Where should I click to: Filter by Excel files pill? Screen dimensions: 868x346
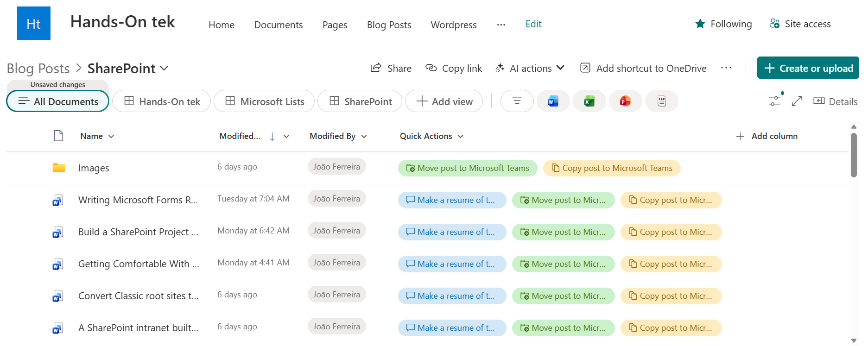click(x=589, y=101)
